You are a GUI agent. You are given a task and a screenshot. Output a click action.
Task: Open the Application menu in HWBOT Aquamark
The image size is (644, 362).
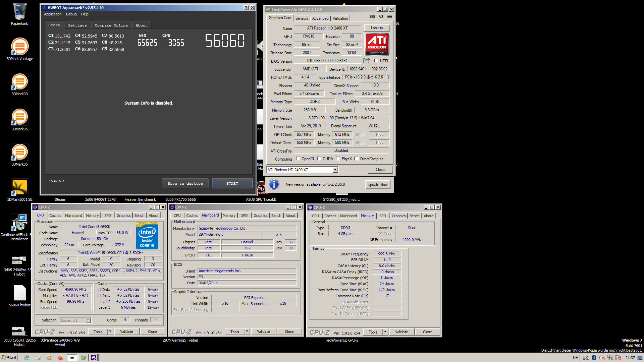53,14
